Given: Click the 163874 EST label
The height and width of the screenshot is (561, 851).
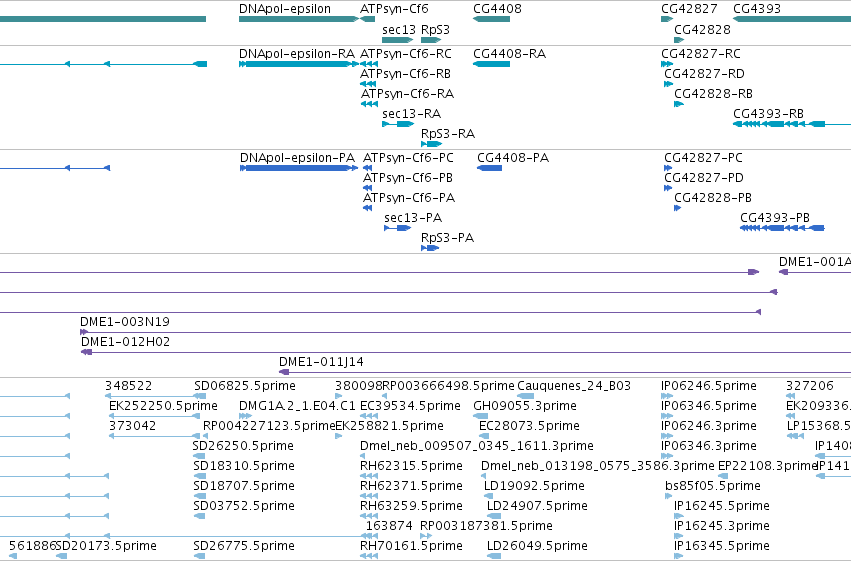Looking at the screenshot, I should point(389,527).
